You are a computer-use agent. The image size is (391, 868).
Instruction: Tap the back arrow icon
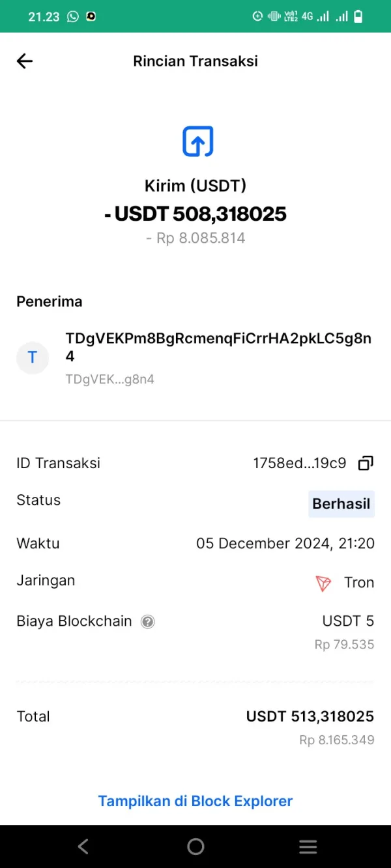(x=25, y=61)
